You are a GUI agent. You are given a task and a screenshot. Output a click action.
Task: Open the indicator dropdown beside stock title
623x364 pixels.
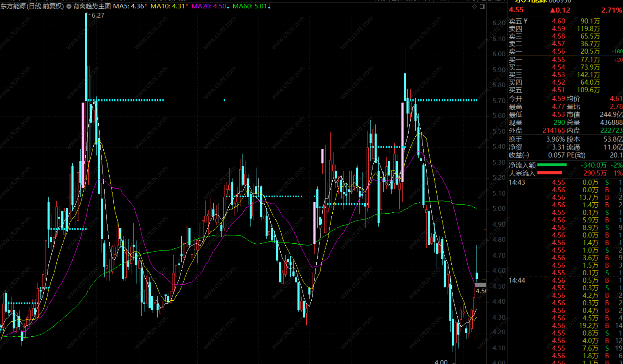tap(69, 6)
